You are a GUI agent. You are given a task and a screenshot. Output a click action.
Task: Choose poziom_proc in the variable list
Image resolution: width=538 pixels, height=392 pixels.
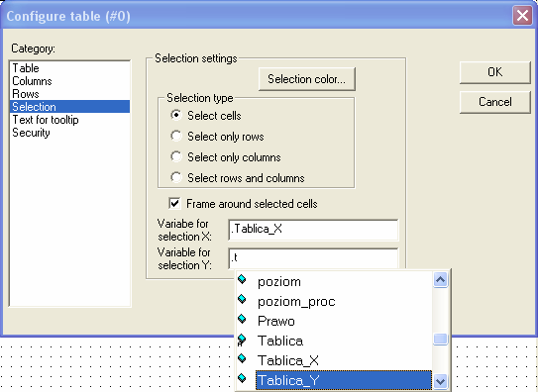[x=296, y=301]
